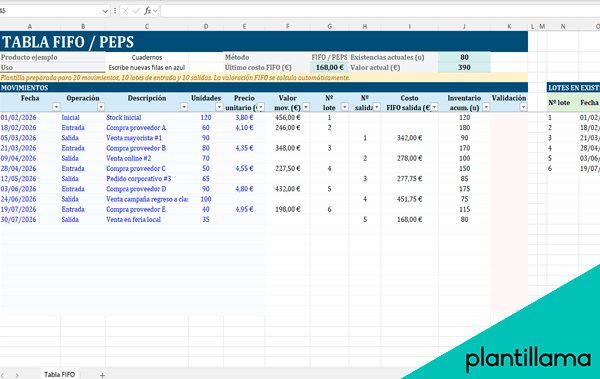Select column A header
The height and width of the screenshot is (379, 600).
coord(30,26)
